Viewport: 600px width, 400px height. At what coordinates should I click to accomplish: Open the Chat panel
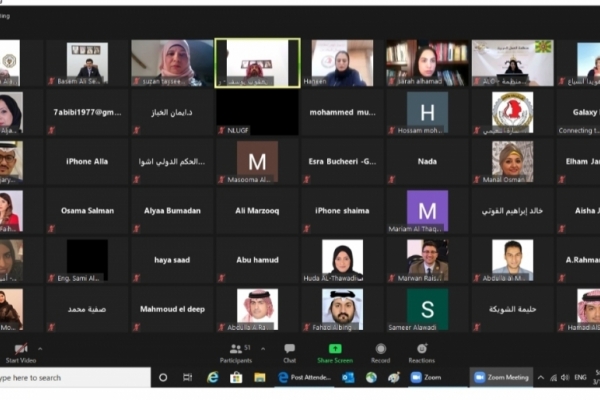290,353
